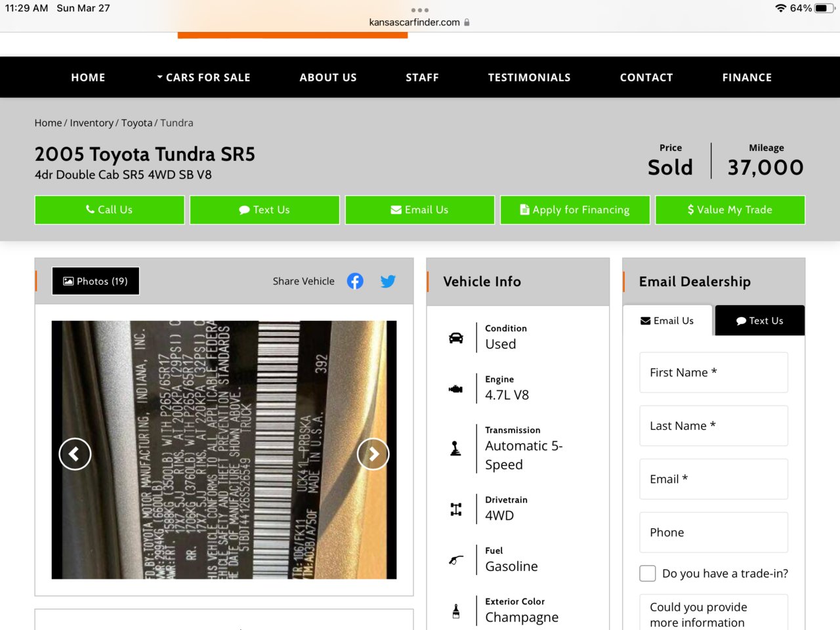Click Apply for Financing button
The image size is (840, 630).
tap(575, 210)
